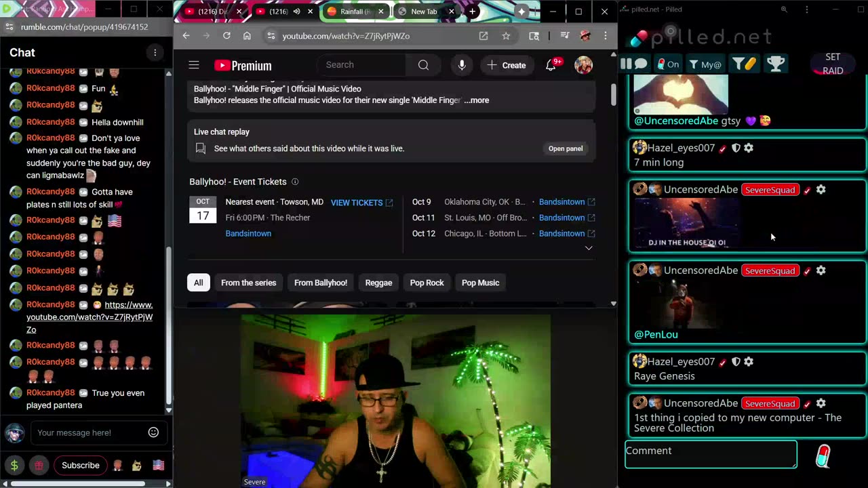Open settings gear on 7 min long message
Screen dimensions: 868x488
click(x=749, y=148)
